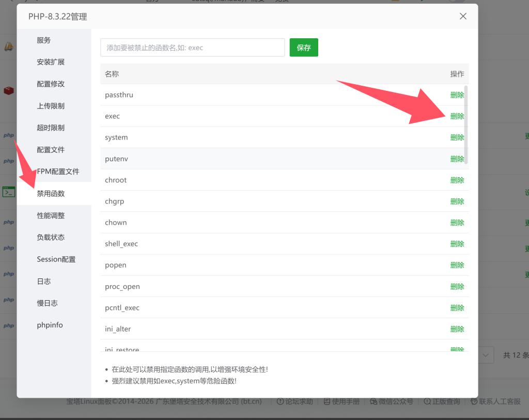Image resolution: width=529 pixels, height=420 pixels.
Task: Open 使用手册 footer link
Action: click(342, 401)
